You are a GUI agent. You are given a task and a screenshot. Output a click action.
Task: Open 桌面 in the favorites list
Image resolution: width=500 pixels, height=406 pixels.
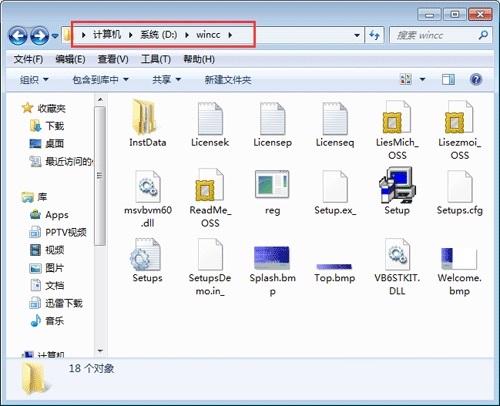[47, 144]
